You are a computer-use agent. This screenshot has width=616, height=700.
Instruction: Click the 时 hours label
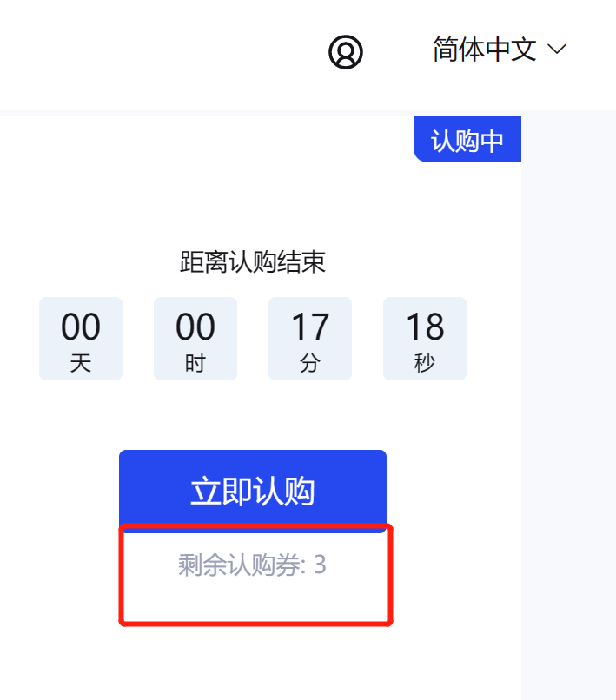pyautogui.click(x=195, y=362)
